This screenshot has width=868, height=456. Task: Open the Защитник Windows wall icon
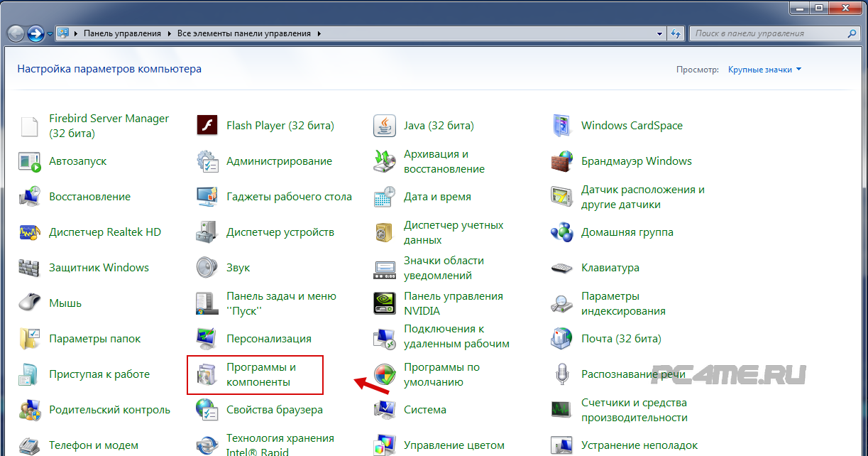[x=29, y=268]
